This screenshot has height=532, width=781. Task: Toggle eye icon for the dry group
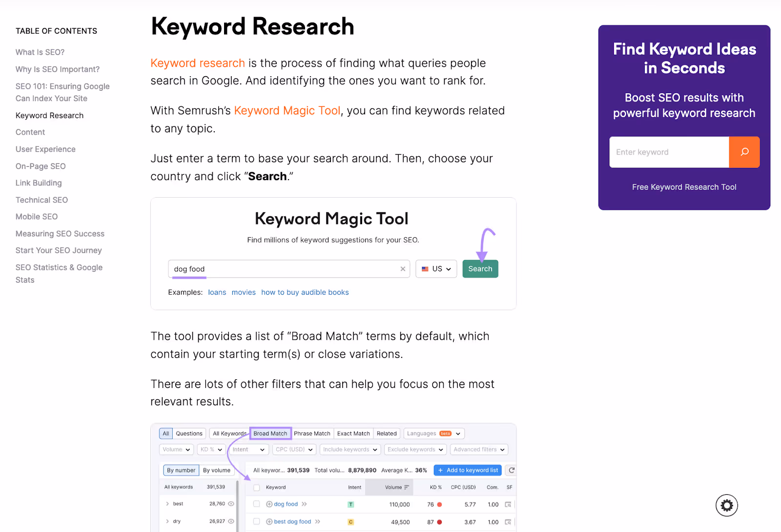tap(231, 521)
